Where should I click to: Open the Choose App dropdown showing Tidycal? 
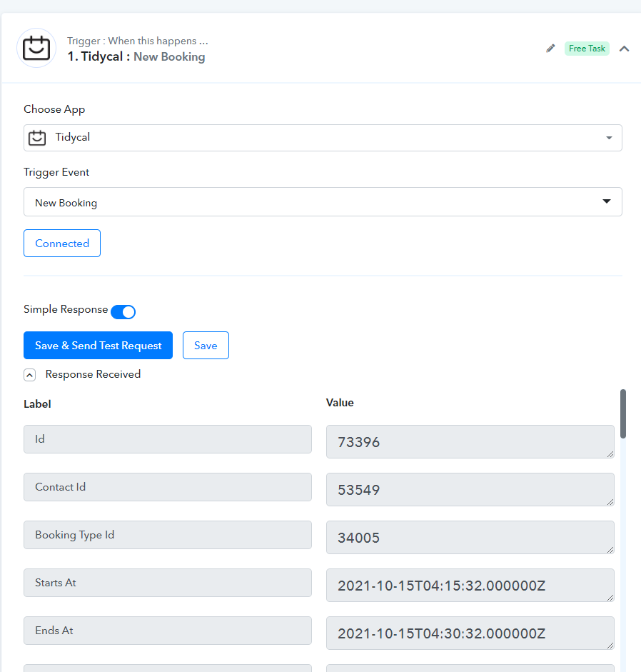(x=323, y=138)
